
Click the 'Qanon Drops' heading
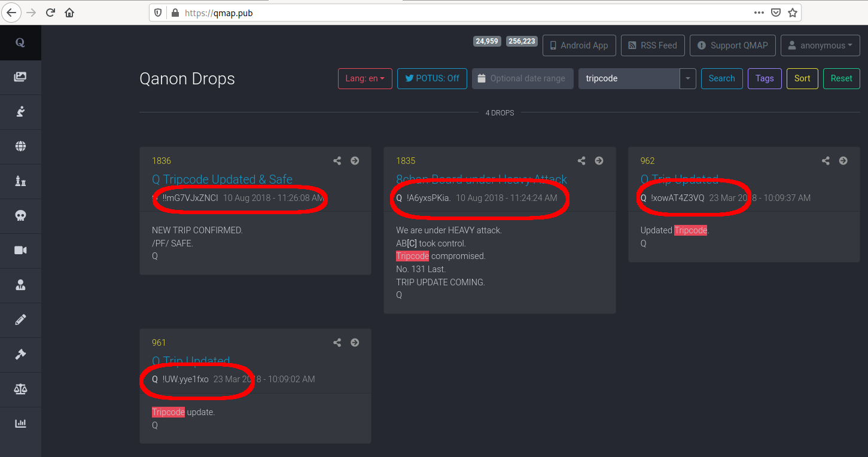(187, 79)
